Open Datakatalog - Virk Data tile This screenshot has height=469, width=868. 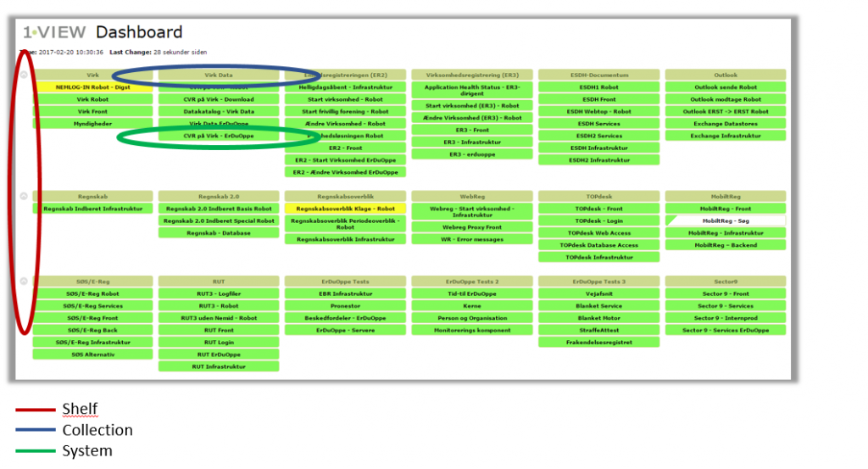click(219, 111)
